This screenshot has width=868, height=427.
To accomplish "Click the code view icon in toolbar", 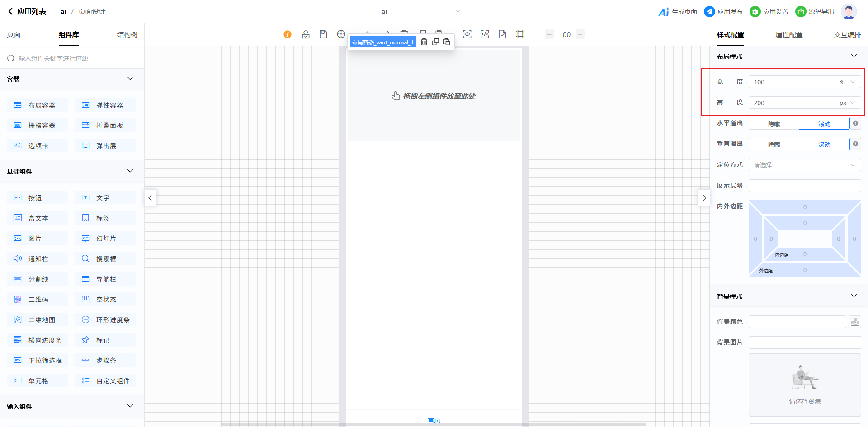I will (485, 34).
